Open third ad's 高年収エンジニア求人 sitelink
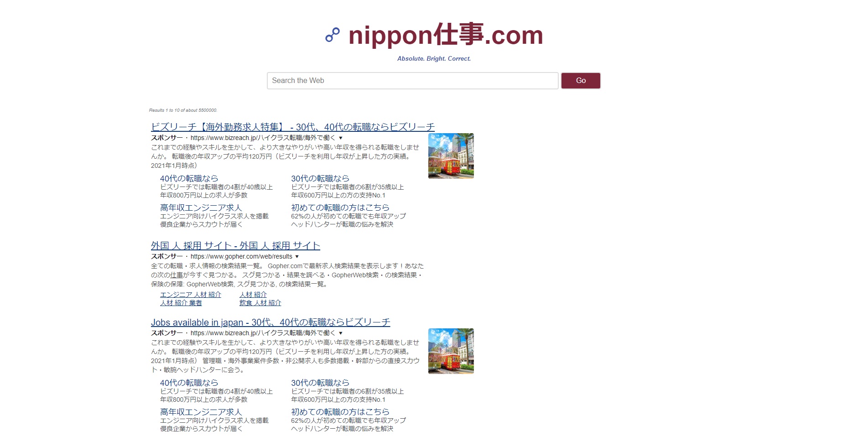The image size is (868, 436). [201, 412]
